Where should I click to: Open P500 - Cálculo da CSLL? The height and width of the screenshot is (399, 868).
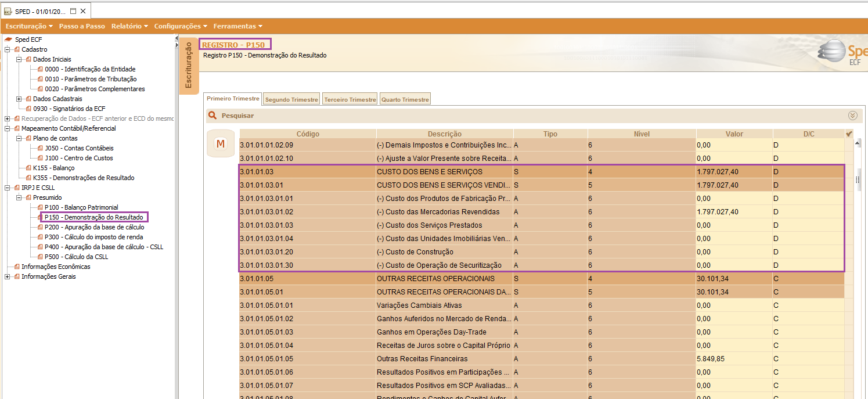[76, 257]
